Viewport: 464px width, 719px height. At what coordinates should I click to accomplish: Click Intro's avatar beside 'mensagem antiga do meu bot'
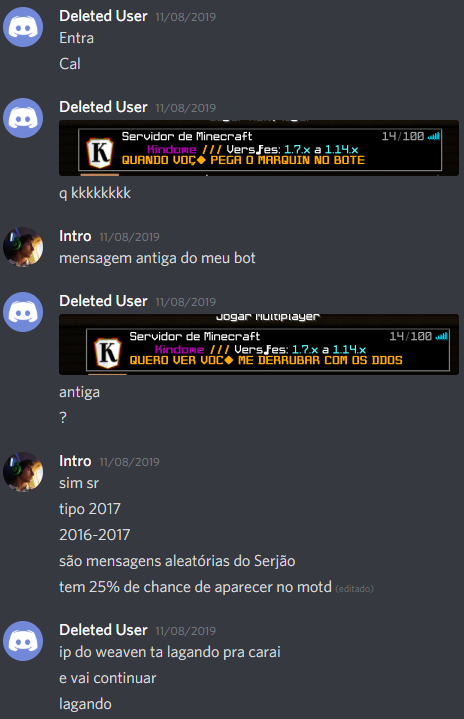(x=23, y=247)
